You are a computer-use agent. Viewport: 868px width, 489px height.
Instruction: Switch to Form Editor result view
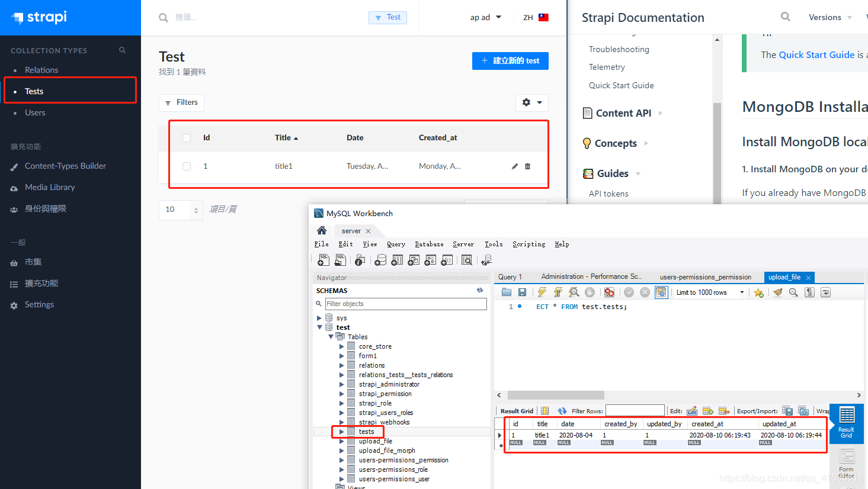847,462
